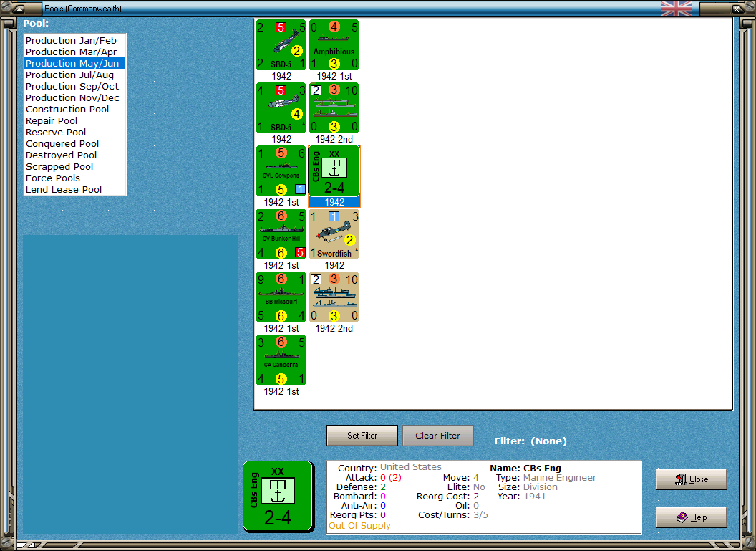The height and width of the screenshot is (551, 756).
Task: Open the Construction Pool
Action: coord(74,110)
